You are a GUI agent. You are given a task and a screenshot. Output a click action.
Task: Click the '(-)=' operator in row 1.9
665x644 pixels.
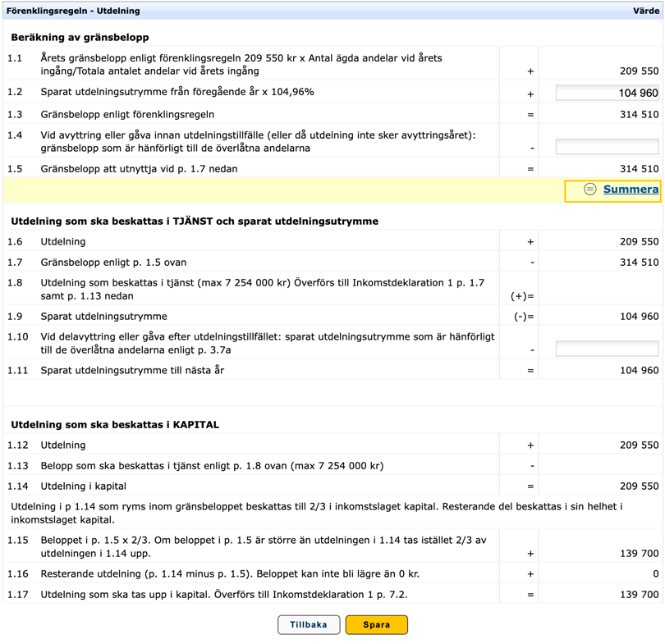point(524,317)
